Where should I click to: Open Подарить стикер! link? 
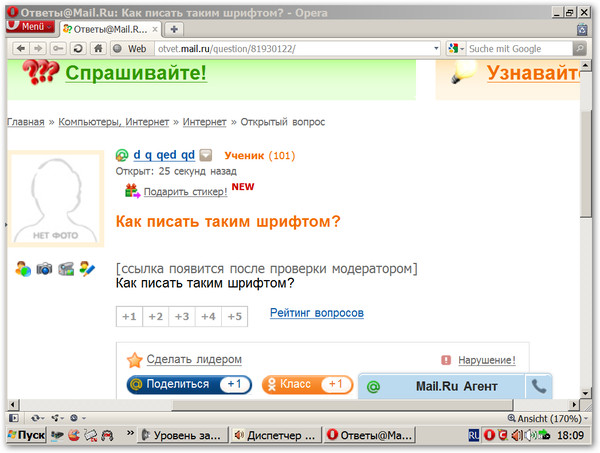[x=186, y=191]
